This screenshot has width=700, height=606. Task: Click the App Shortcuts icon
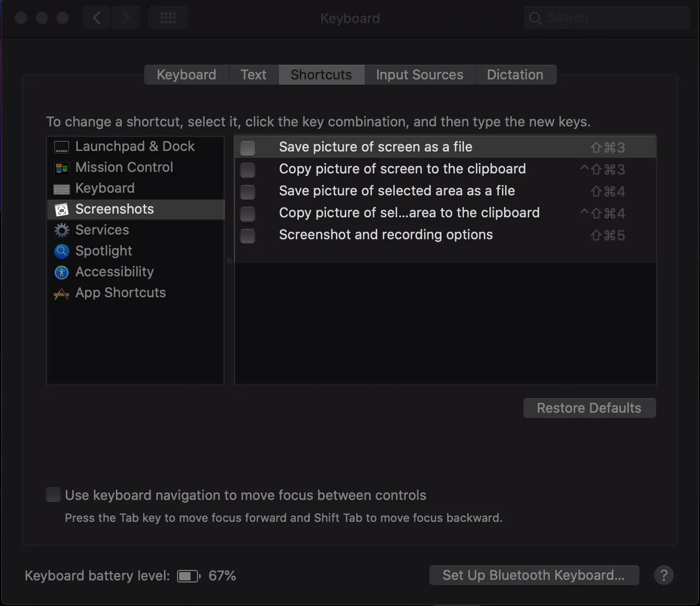62,294
